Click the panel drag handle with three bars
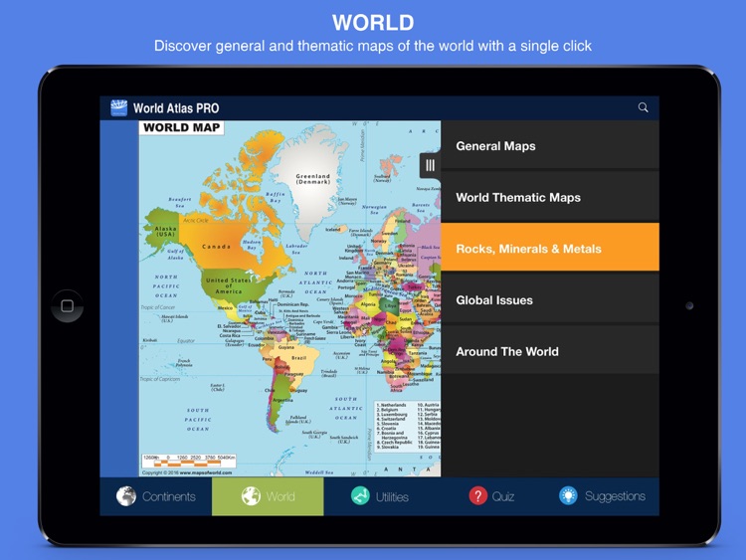Screen dimensions: 746x560 tap(430, 165)
